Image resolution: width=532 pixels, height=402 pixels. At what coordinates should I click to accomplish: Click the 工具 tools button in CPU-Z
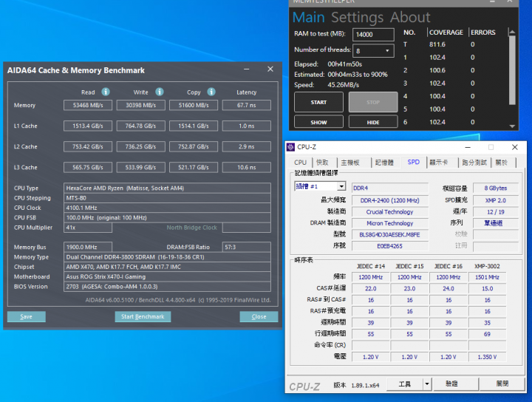click(405, 384)
